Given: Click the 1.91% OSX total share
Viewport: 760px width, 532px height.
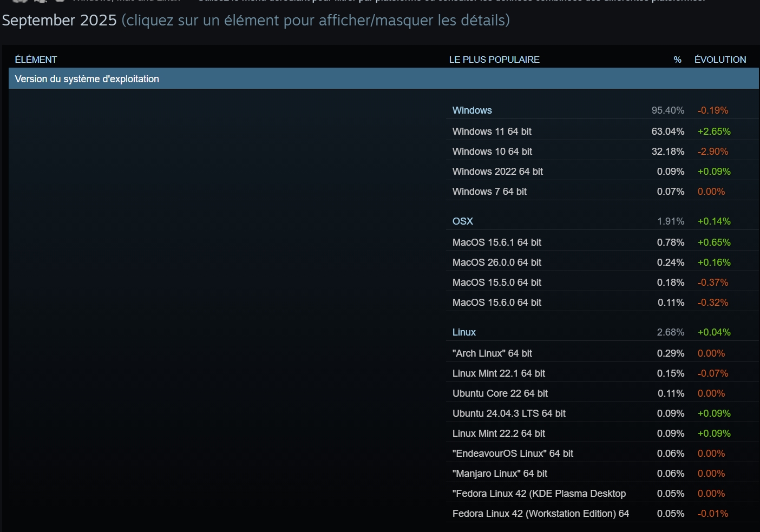Looking at the screenshot, I should (671, 221).
